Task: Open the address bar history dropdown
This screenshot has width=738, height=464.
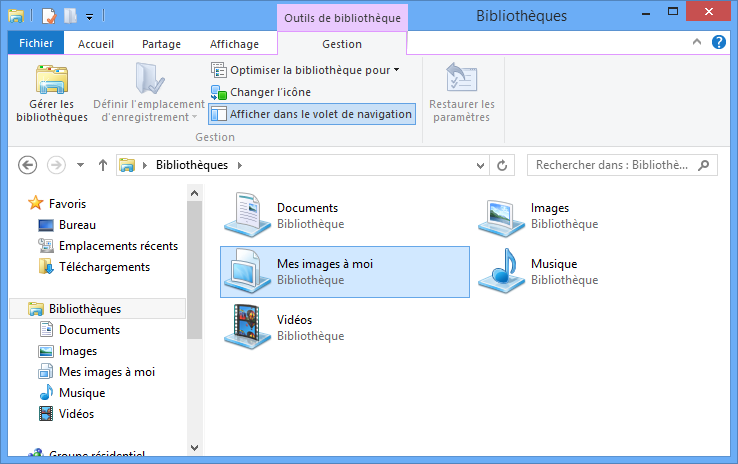Action: coord(480,165)
